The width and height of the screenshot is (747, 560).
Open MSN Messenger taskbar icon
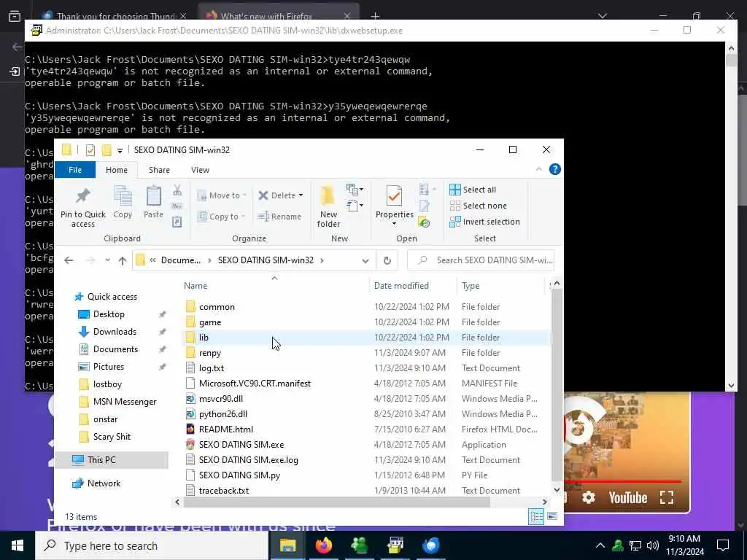359,545
